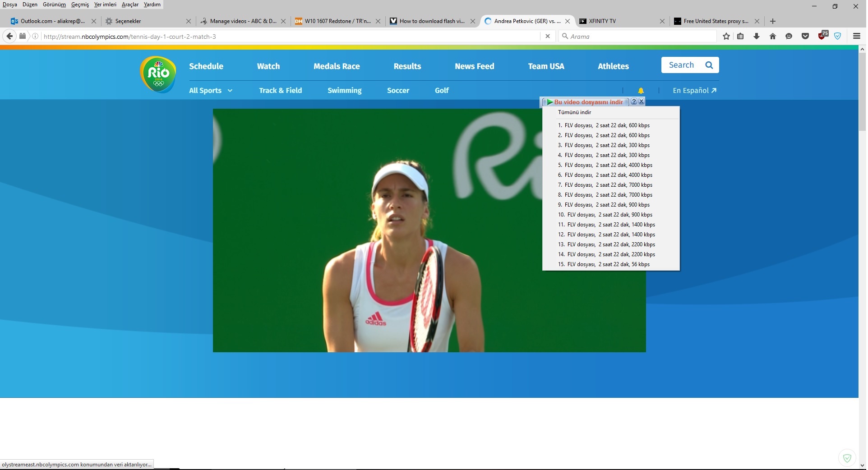The width and height of the screenshot is (868, 470).
Task: Open the Görünüm menu
Action: pos(54,5)
